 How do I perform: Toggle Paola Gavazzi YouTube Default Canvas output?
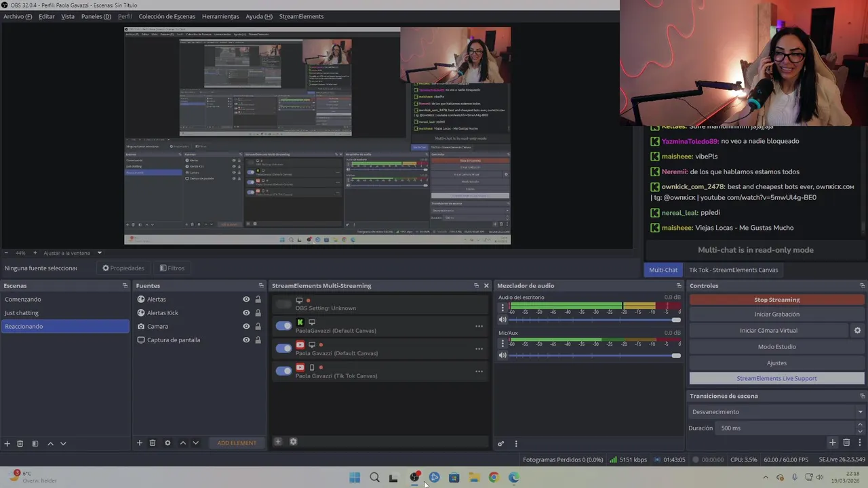pyautogui.click(x=283, y=348)
